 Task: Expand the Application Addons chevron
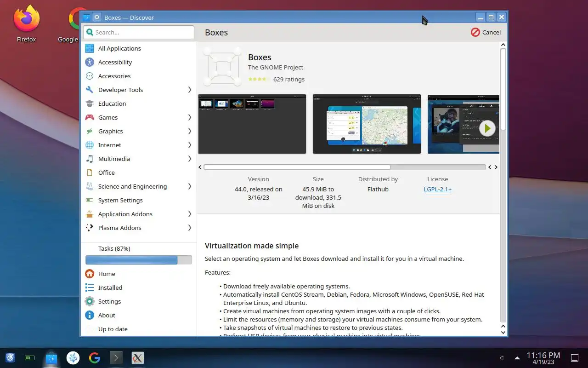tap(189, 214)
